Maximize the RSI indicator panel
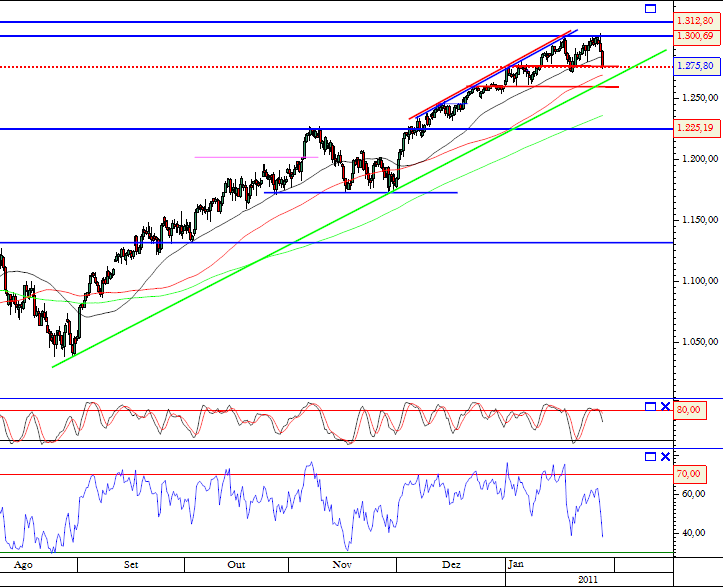Image resolution: width=723 pixels, height=587 pixels. click(x=650, y=457)
